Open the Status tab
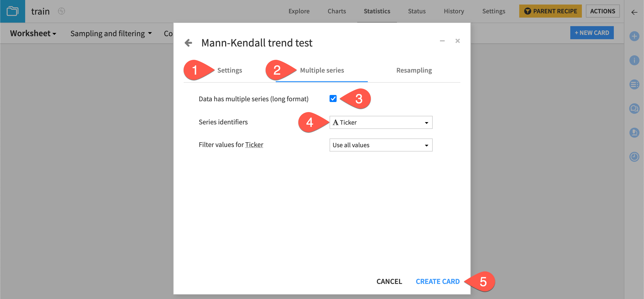This screenshot has width=644, height=299. click(417, 11)
